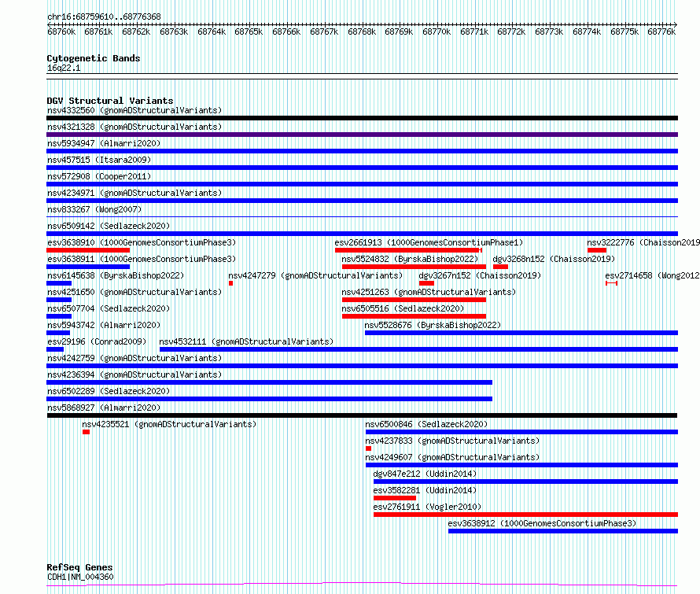Select esv2714658 (Wong2012) label
The width and height of the screenshot is (700, 594).
(x=652, y=275)
